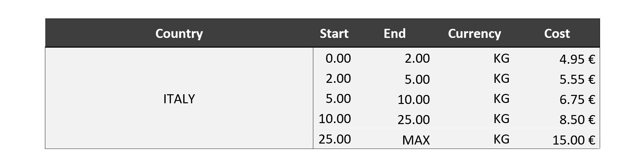
Task: Select the ITALY country cell
Action: (x=179, y=99)
